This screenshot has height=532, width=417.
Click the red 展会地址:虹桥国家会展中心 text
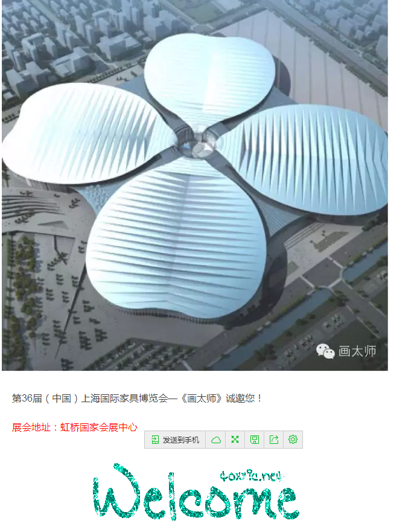[x=75, y=427]
